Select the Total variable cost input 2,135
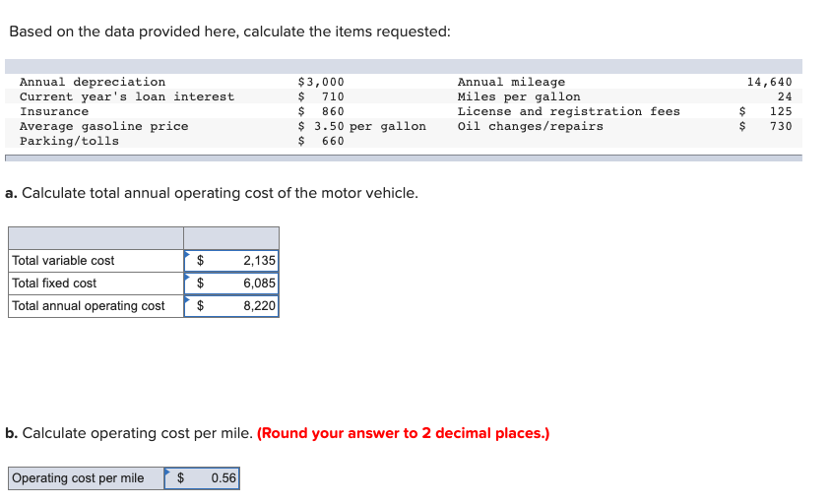 pos(231,261)
